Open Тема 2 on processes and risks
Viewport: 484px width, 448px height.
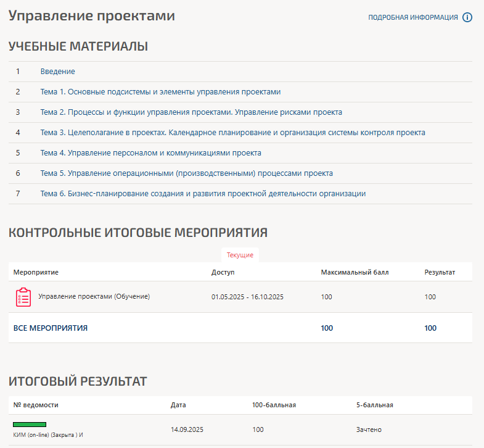[191, 112]
